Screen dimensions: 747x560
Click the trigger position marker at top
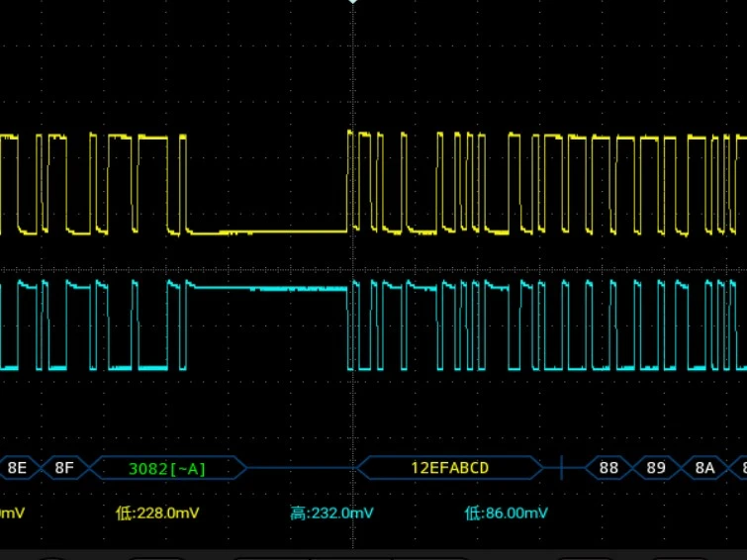tap(353, 2)
